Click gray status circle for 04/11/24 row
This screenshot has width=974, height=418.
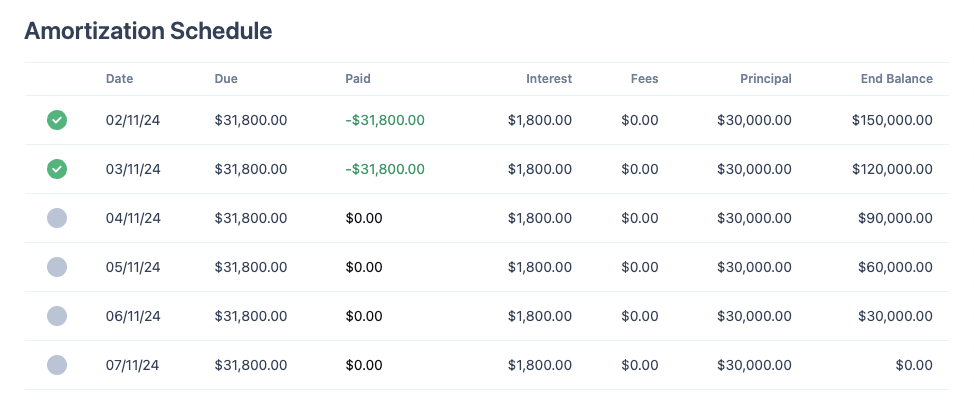[x=57, y=218]
